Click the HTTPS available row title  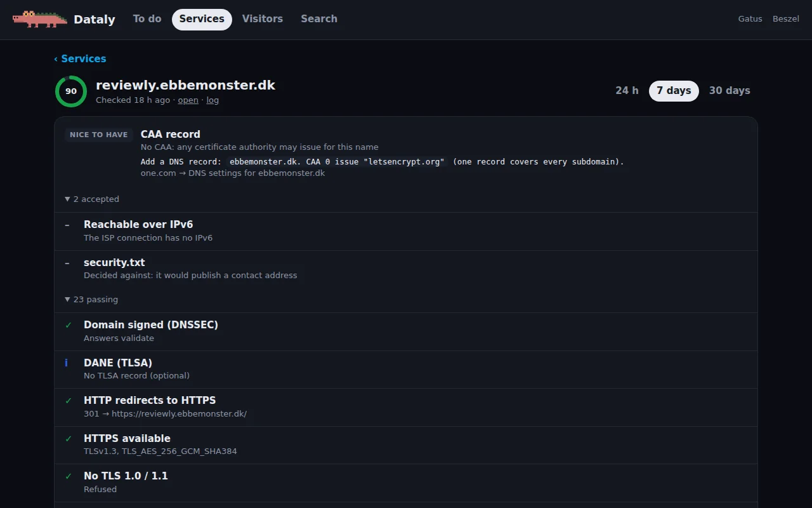point(127,439)
